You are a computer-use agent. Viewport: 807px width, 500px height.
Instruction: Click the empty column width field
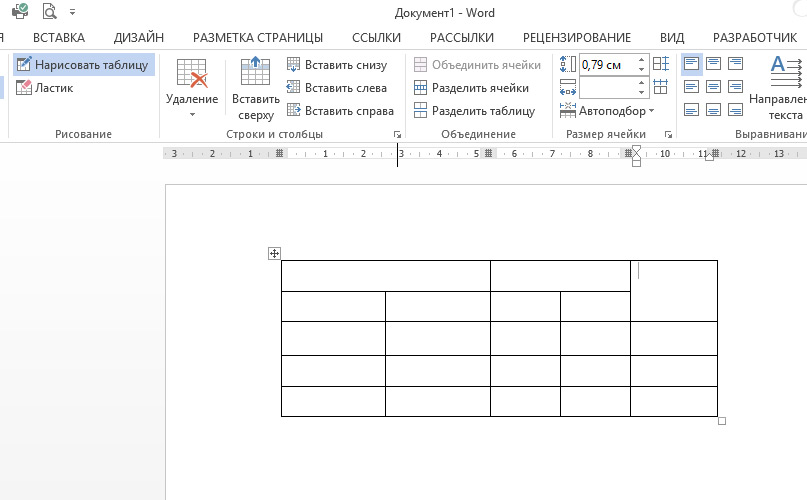click(607, 88)
